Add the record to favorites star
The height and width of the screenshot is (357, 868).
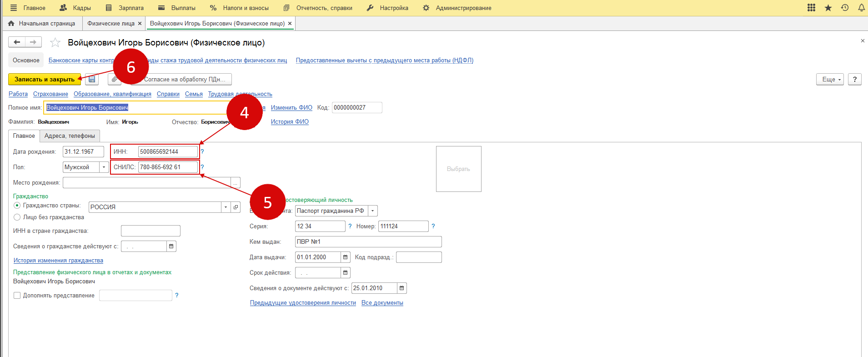pyautogui.click(x=55, y=43)
